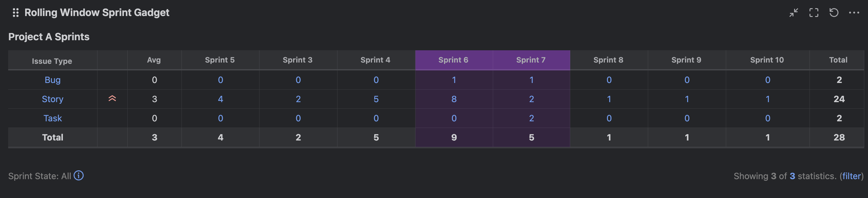Click Story's count of 4 in Sprint 5
Screen dimensions: 868x198
point(220,99)
